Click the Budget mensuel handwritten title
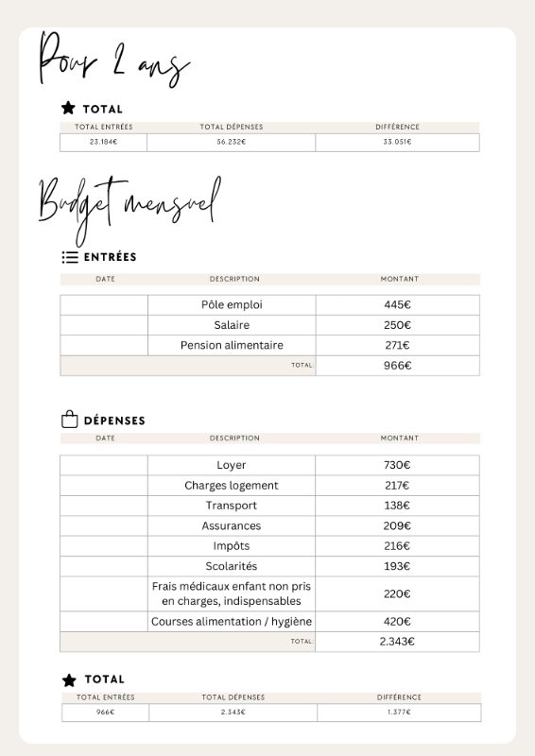 click(x=129, y=207)
